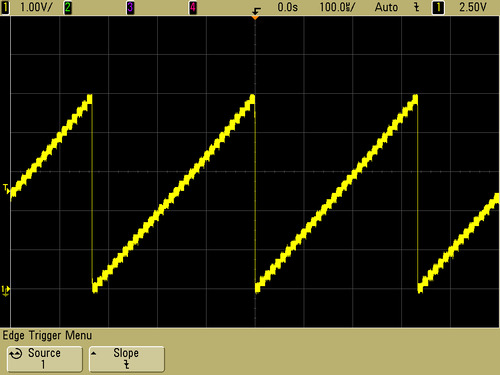Click the T trigger level marker
The image size is (500, 375).
(x=6, y=189)
